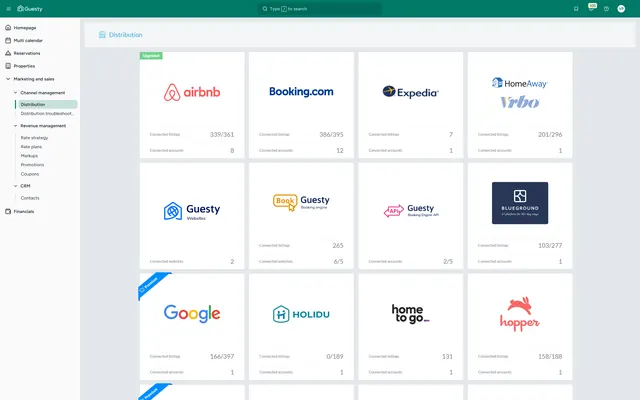Click Expedia connected listings value 7
Viewport: 640px width, 400px height.
click(x=451, y=134)
